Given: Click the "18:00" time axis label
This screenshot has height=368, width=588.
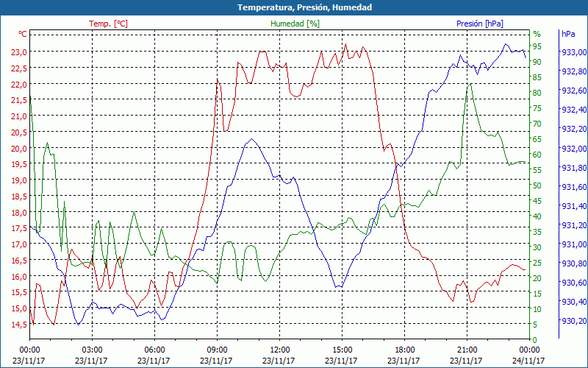Looking at the screenshot, I should (404, 350).
